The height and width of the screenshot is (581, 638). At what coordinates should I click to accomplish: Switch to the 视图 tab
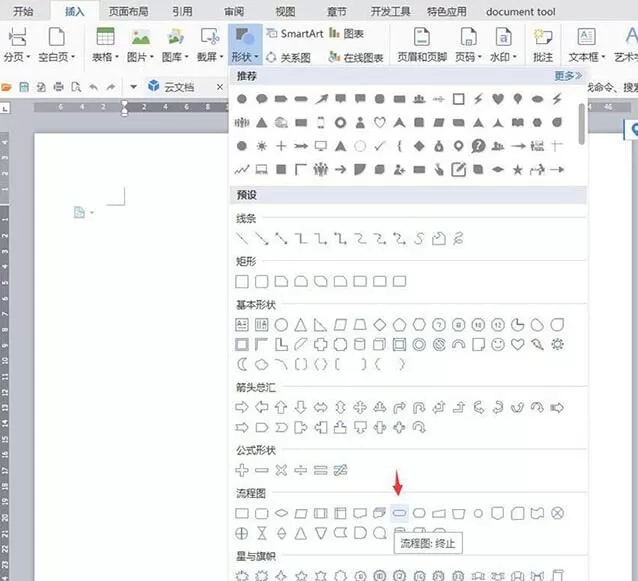pos(285,11)
